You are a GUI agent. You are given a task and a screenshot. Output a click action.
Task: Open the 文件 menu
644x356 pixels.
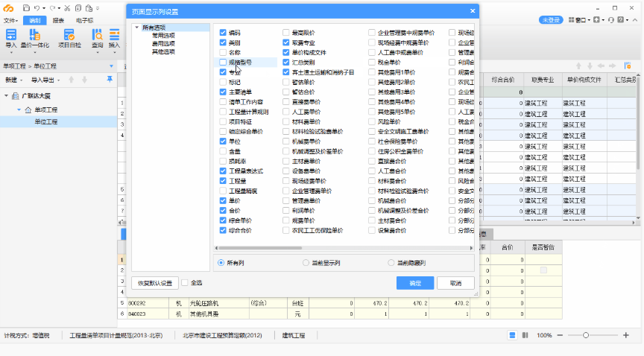click(x=10, y=20)
